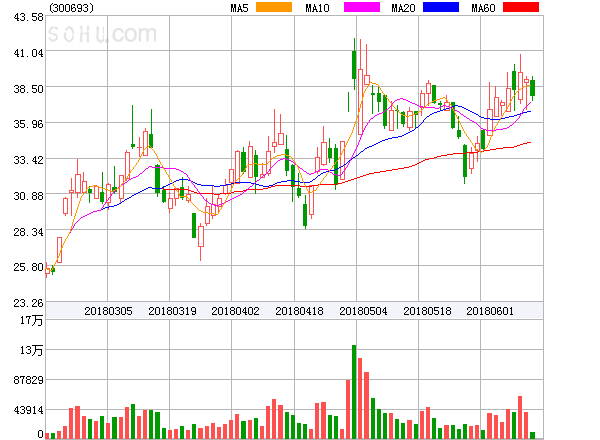Image resolution: width=600 pixels, height=440 pixels.
Task: Click the MA60 legend label
Action: [483, 8]
